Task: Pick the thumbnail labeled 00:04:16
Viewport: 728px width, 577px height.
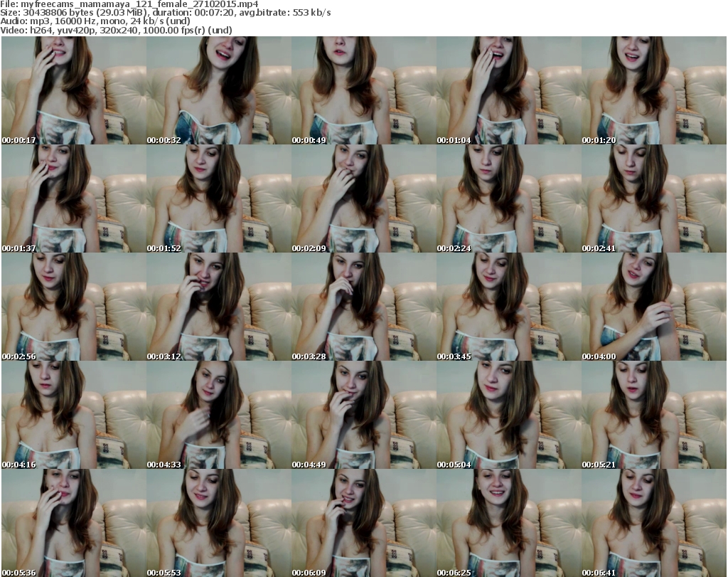Action: 74,415
